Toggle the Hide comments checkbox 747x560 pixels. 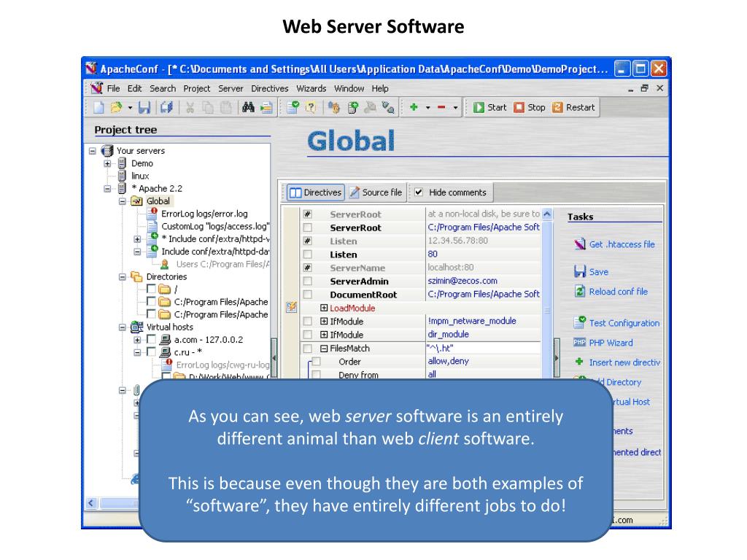click(419, 192)
